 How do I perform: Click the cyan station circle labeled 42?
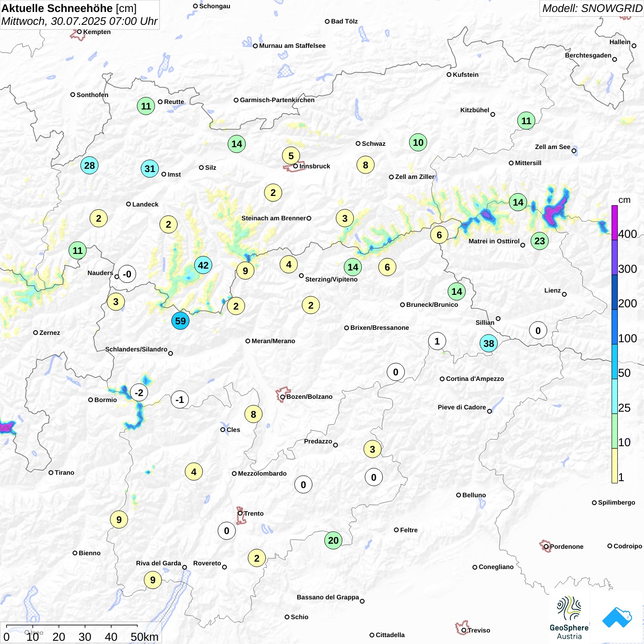(203, 265)
